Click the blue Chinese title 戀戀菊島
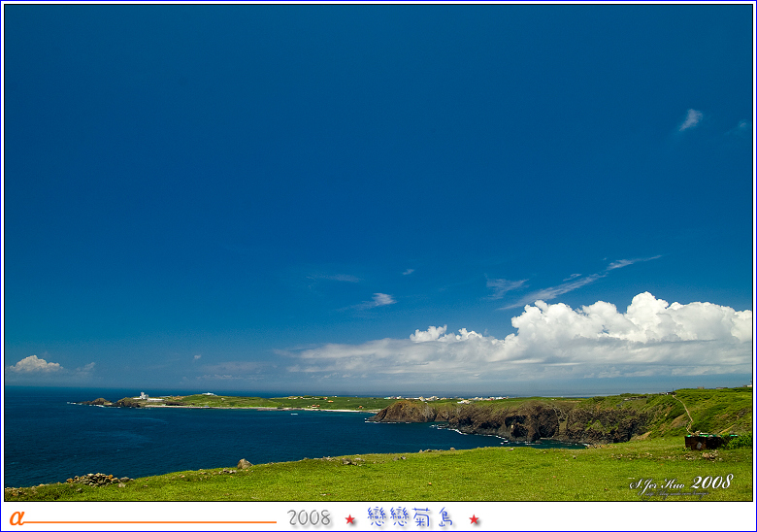757x532 pixels. (411, 517)
